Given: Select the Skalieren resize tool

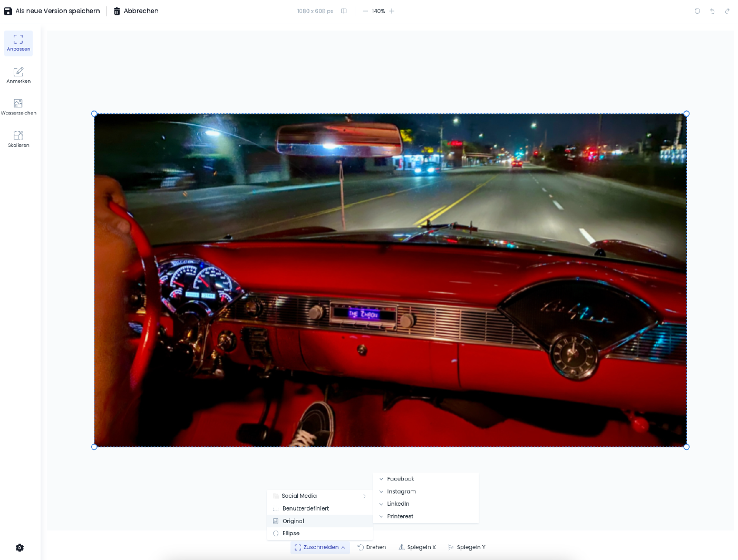Looking at the screenshot, I should coord(18,139).
